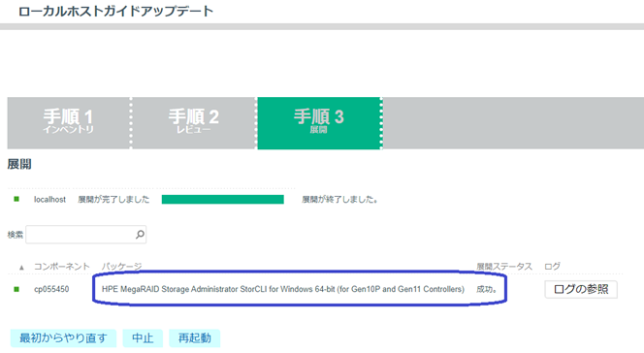The height and width of the screenshot is (353, 644).
Task: Click the search magnifier icon
Action: click(x=140, y=235)
